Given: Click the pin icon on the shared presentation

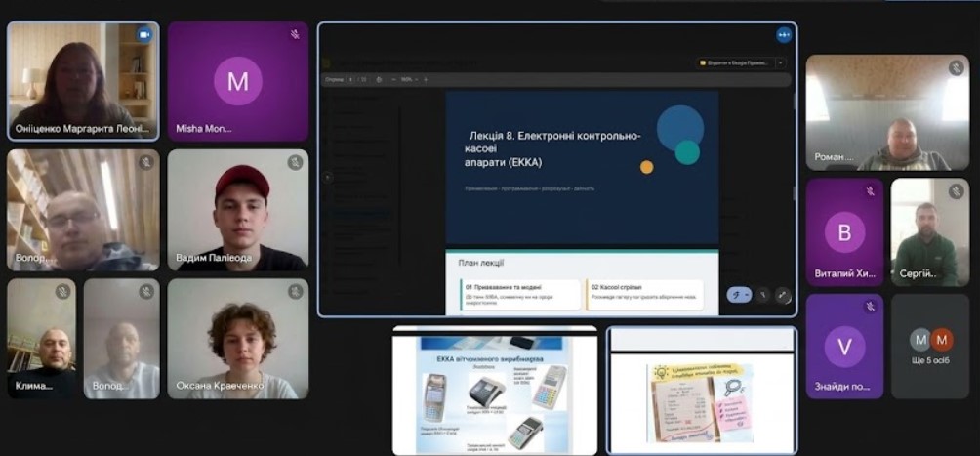Looking at the screenshot, I should point(762,295).
